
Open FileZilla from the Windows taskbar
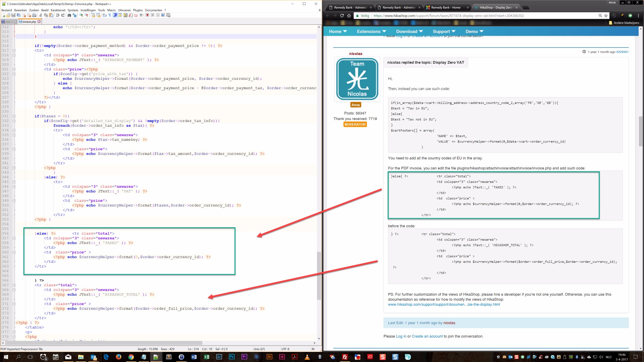coord(345,357)
